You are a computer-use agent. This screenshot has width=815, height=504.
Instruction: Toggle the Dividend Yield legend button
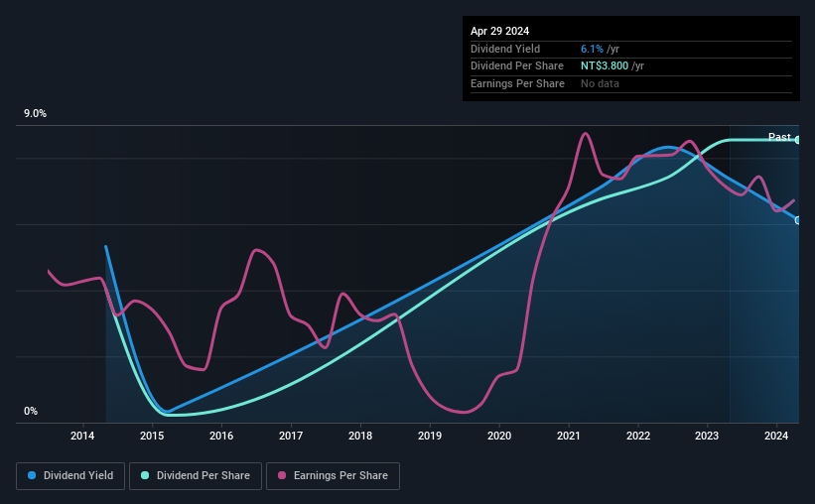click(70, 476)
